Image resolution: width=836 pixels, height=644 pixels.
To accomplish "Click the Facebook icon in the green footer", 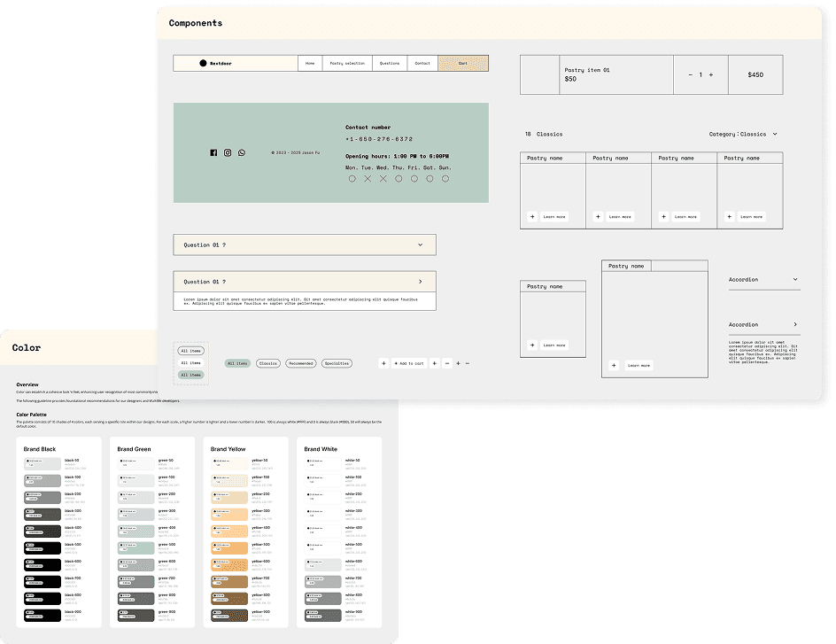I will click(213, 152).
